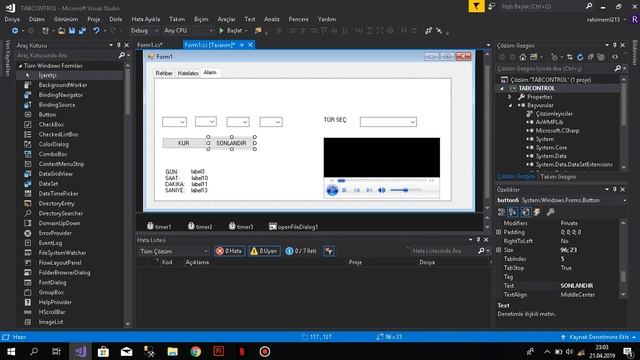Image resolution: width=640 pixels, height=360 pixels.
Task: Expand the Properties node in Solution Explorer
Action: (x=510, y=97)
